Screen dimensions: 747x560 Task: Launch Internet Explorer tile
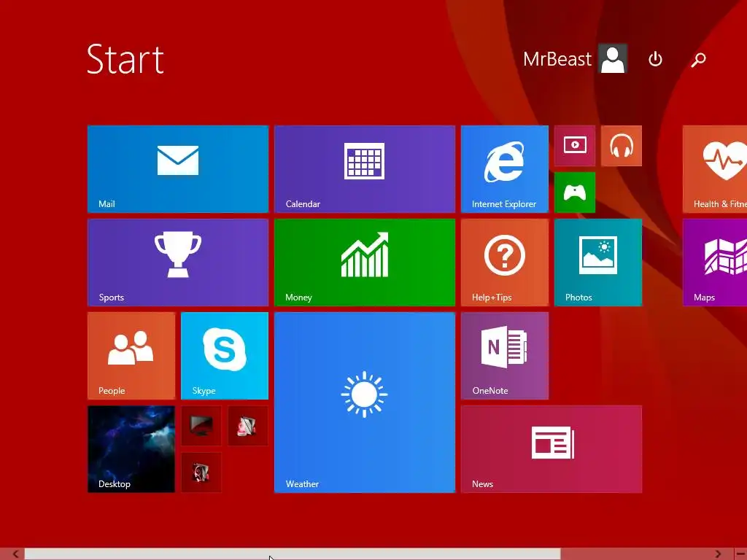tap(505, 169)
